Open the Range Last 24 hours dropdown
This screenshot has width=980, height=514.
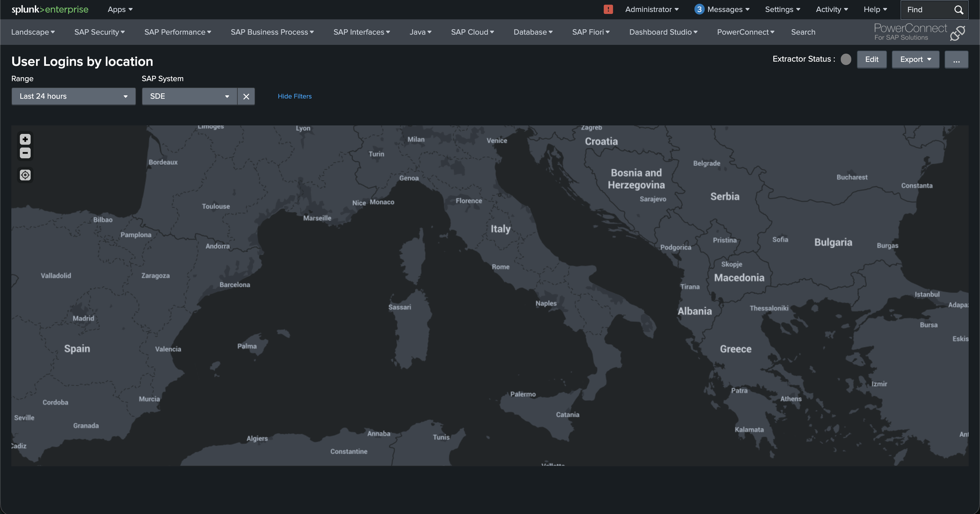click(73, 96)
